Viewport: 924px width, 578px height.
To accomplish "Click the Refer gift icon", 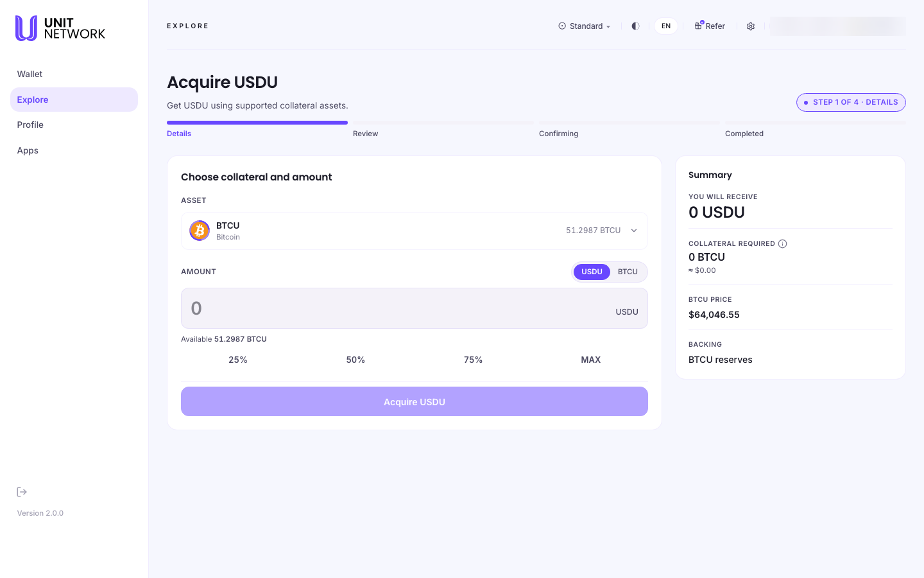I will click(x=699, y=26).
